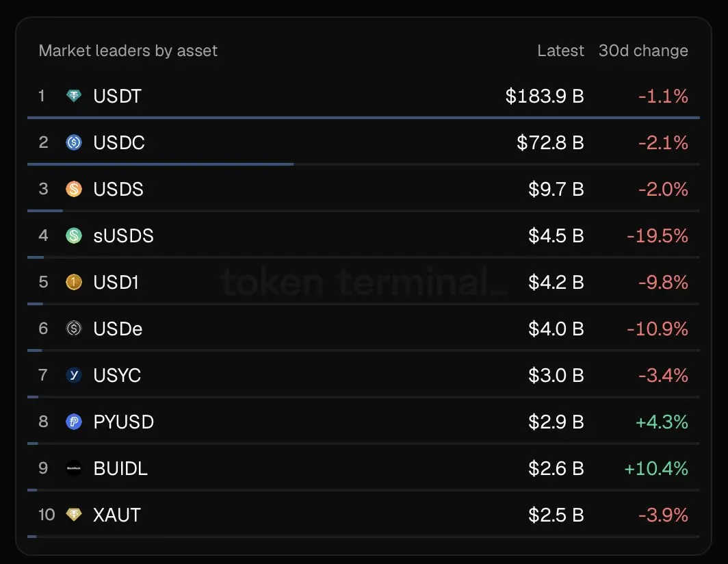
Task: Click the USYC navy Y icon
Action: [74, 375]
